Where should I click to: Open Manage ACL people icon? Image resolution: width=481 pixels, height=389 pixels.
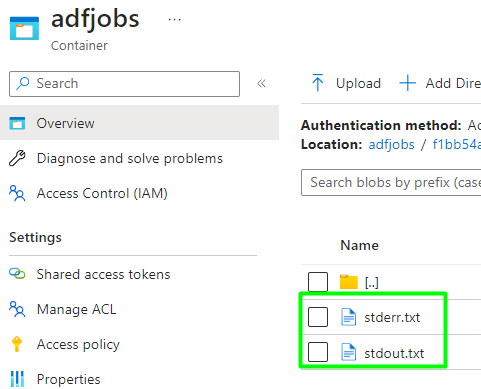(x=17, y=309)
